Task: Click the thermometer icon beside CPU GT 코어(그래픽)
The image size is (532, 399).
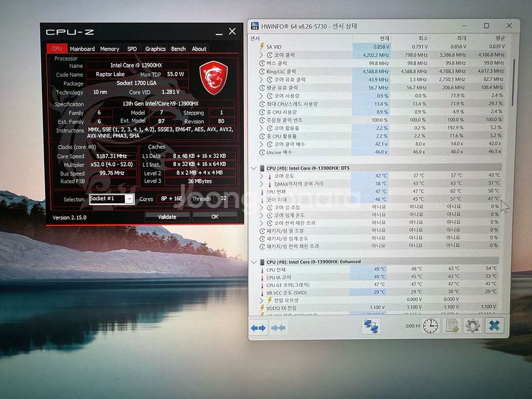Action: click(x=262, y=285)
